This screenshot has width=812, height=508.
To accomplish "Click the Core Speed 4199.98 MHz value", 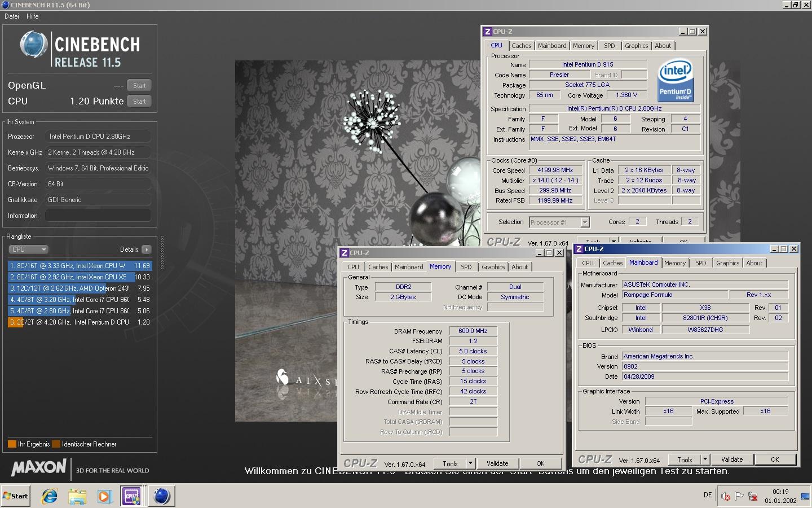I will [555, 170].
